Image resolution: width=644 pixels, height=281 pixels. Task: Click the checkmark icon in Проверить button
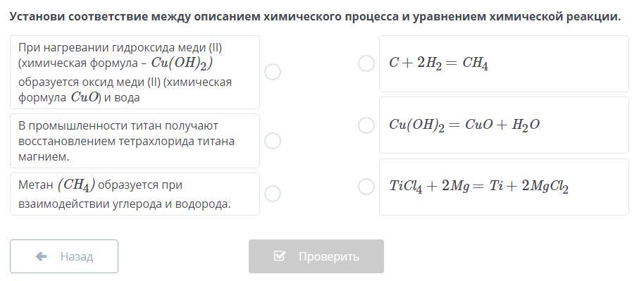[x=279, y=256]
